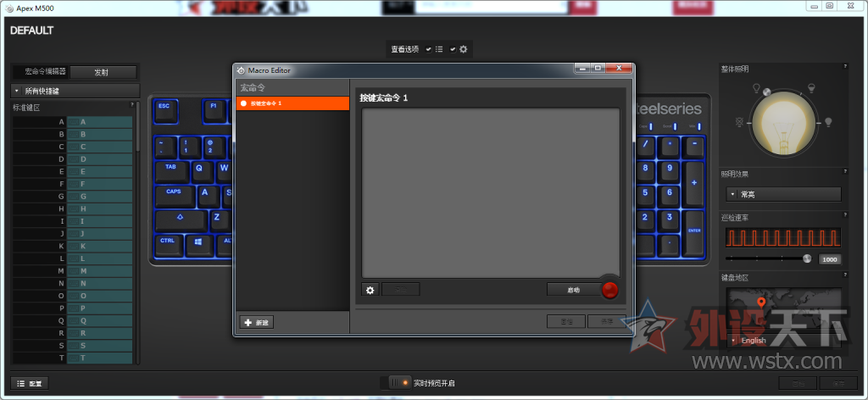The width and height of the screenshot is (868, 400).
Task: Select key binding row C
Action: [73, 147]
